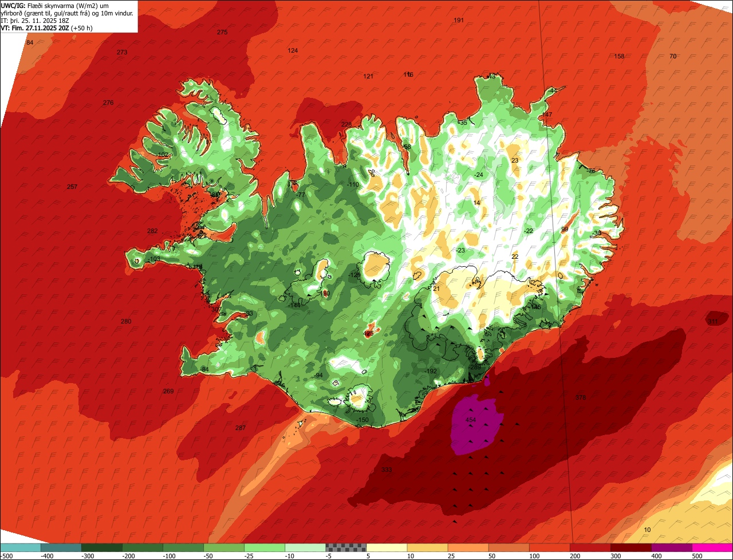The height and width of the screenshot is (560, 733).
Task: Select the -24 label in the northeast highlands
Action: (x=478, y=175)
